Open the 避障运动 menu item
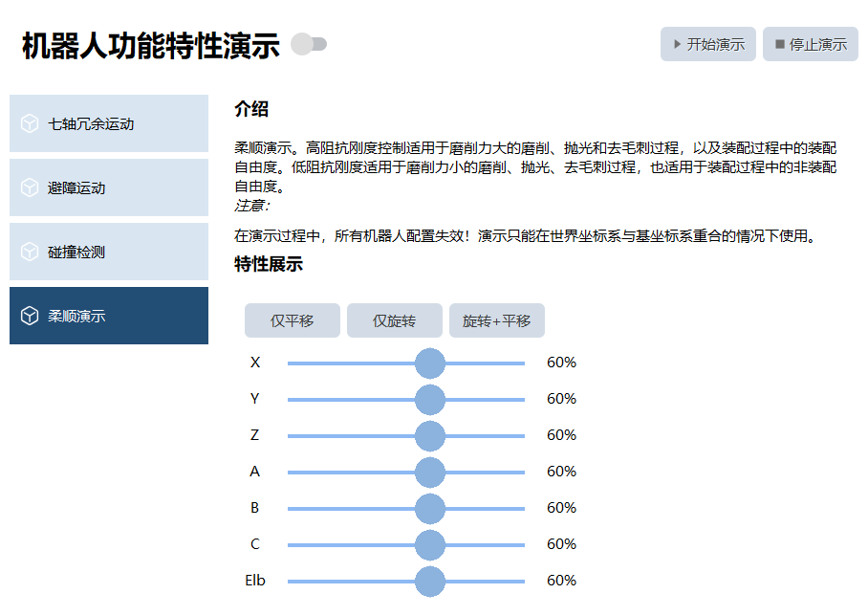This screenshot has height=616, width=868. 109,187
